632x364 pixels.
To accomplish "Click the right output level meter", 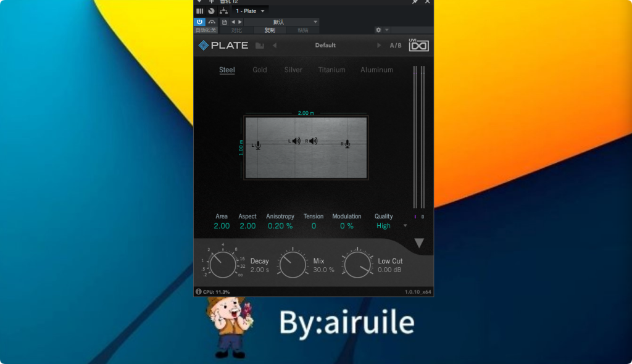I will coord(423,137).
